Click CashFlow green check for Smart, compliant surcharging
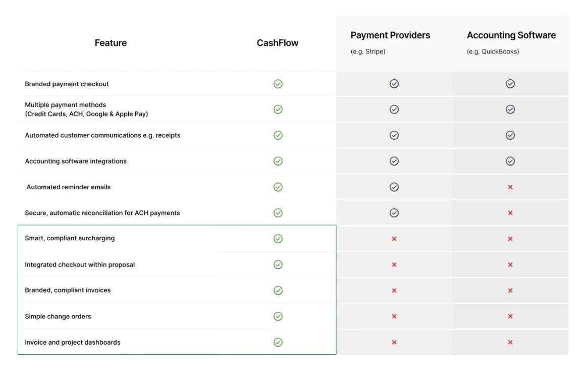Viewport: 588px width, 384px height. coord(278,239)
